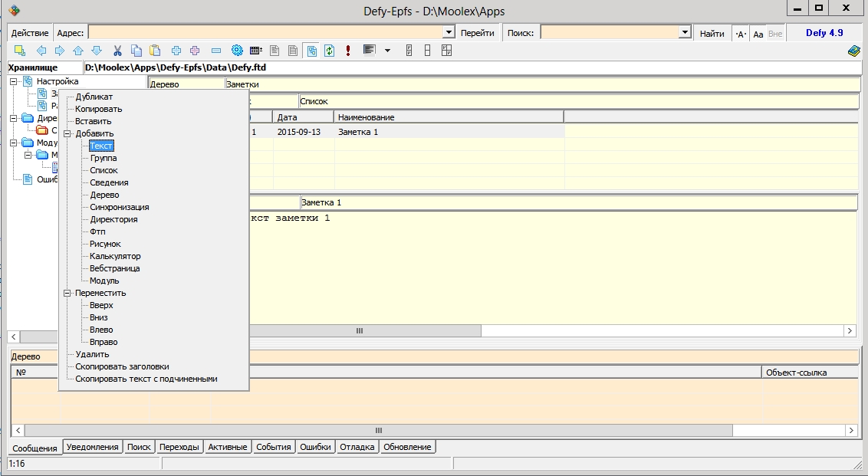Image resolution: width=868 pixels, height=476 pixels.
Task: Click the second gray document icon
Action: click(293, 51)
